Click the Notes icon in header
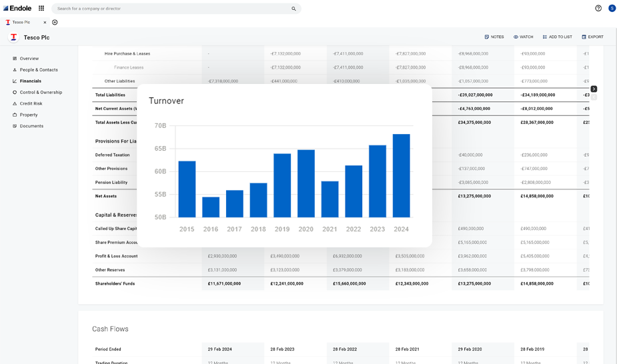The image size is (617, 364). point(487,37)
